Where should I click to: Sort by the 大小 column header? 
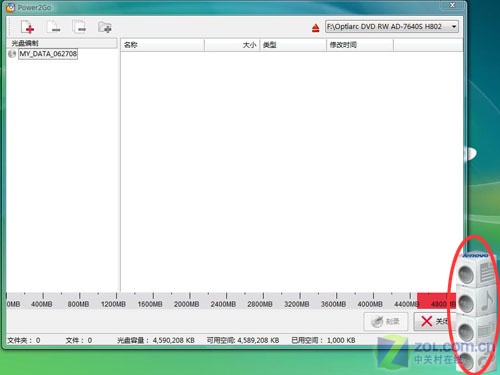[x=232, y=45]
